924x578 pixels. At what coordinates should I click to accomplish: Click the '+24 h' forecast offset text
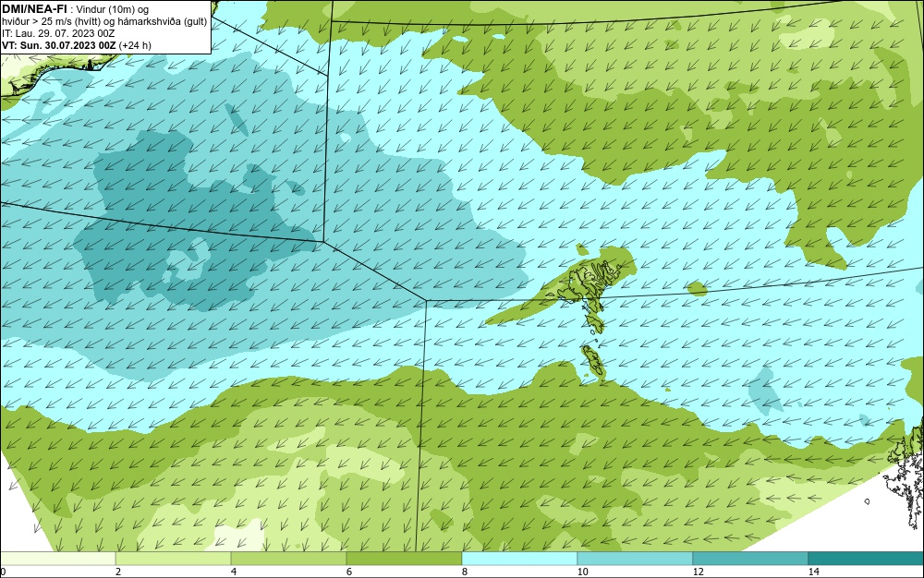[135, 45]
